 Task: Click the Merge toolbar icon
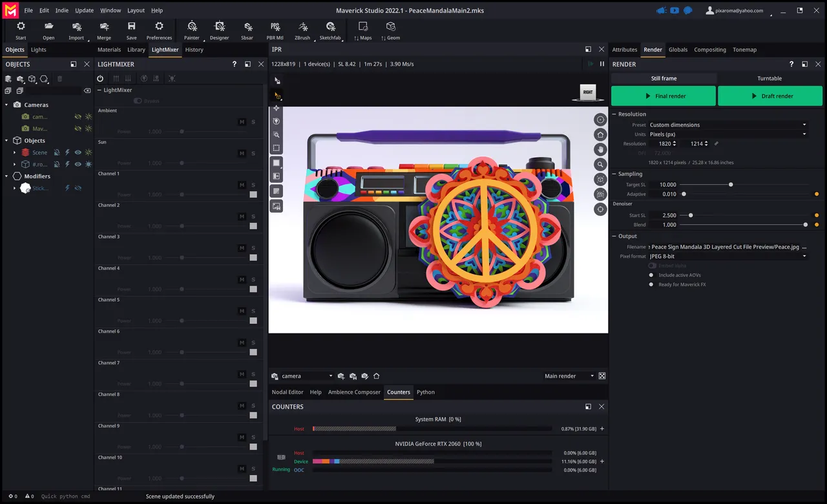pyautogui.click(x=103, y=30)
